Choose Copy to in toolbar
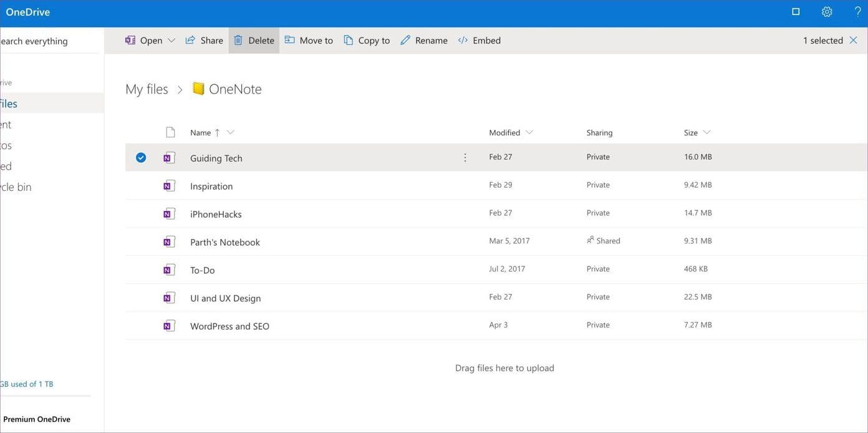 click(367, 41)
